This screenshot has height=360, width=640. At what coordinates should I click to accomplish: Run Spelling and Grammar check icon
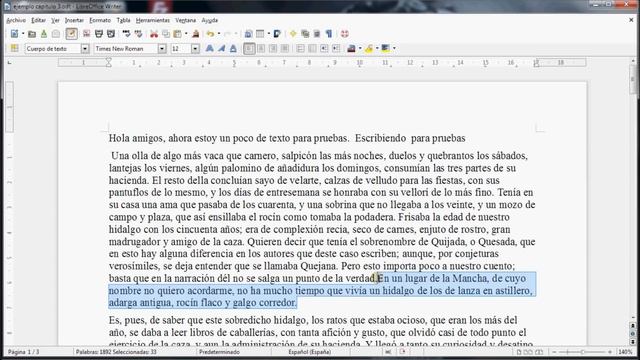pos(127,34)
